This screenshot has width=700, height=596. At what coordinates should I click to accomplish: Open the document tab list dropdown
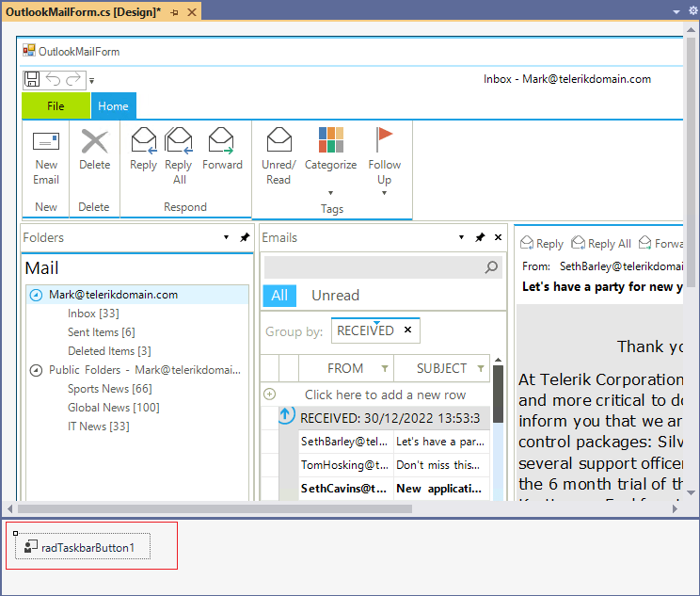[x=676, y=12]
